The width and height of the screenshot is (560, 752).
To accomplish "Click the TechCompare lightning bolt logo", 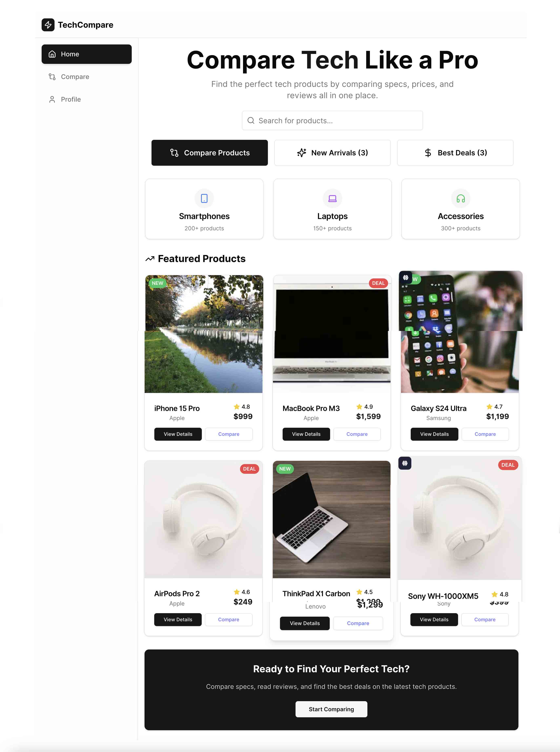I will tap(48, 25).
